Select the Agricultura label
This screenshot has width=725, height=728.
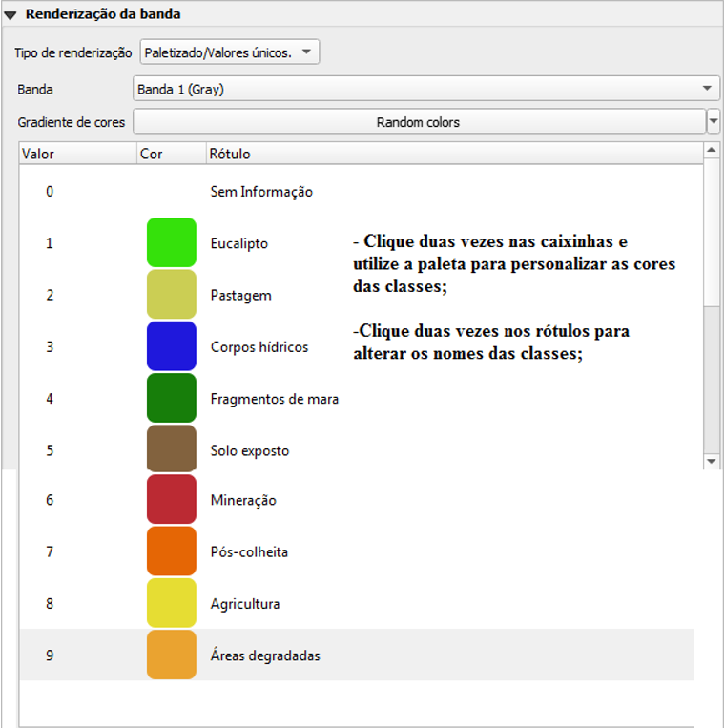[245, 604]
